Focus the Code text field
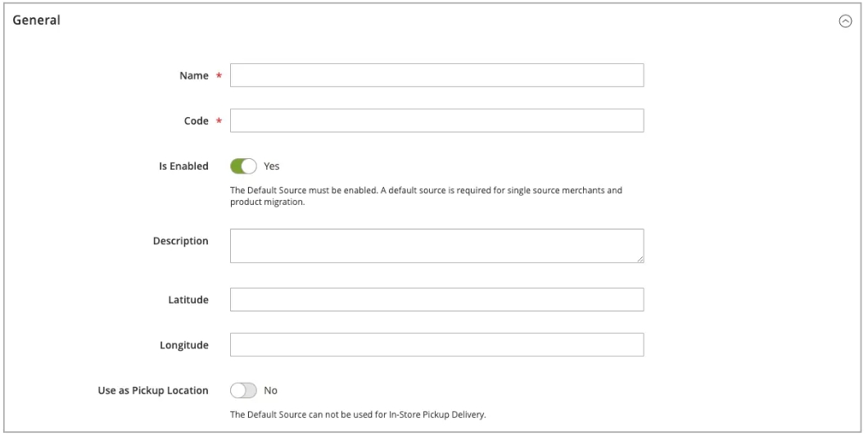 (x=436, y=120)
